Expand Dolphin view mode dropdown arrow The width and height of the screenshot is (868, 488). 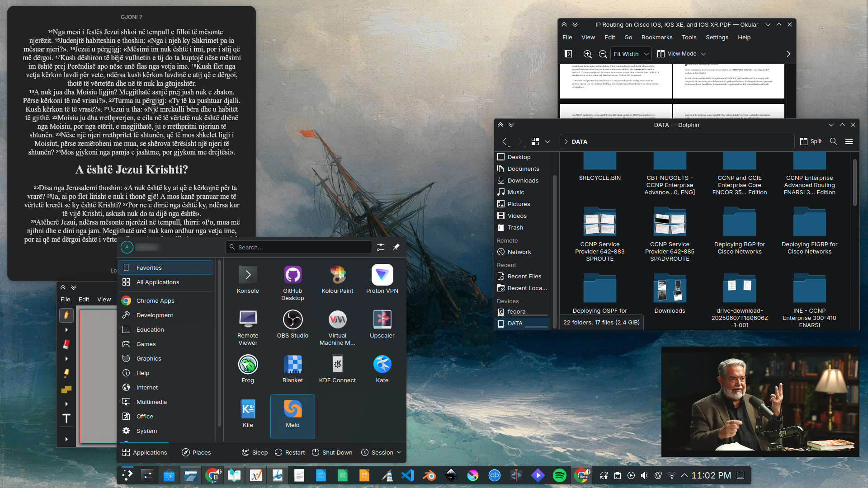pos(547,141)
